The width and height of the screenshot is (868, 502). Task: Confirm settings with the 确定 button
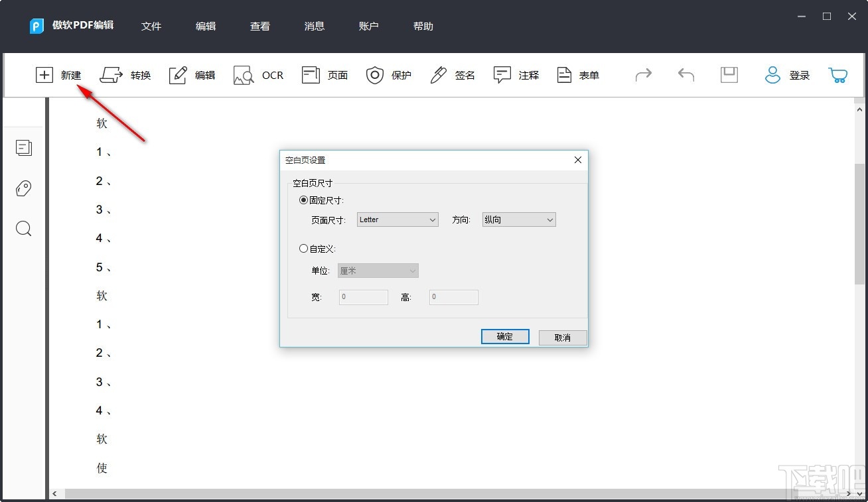coord(504,336)
